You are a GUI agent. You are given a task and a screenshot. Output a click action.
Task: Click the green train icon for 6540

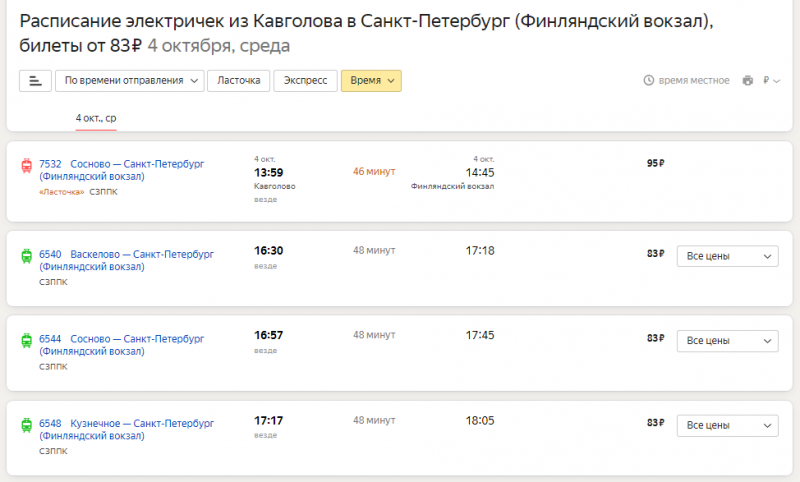pyautogui.click(x=27, y=256)
